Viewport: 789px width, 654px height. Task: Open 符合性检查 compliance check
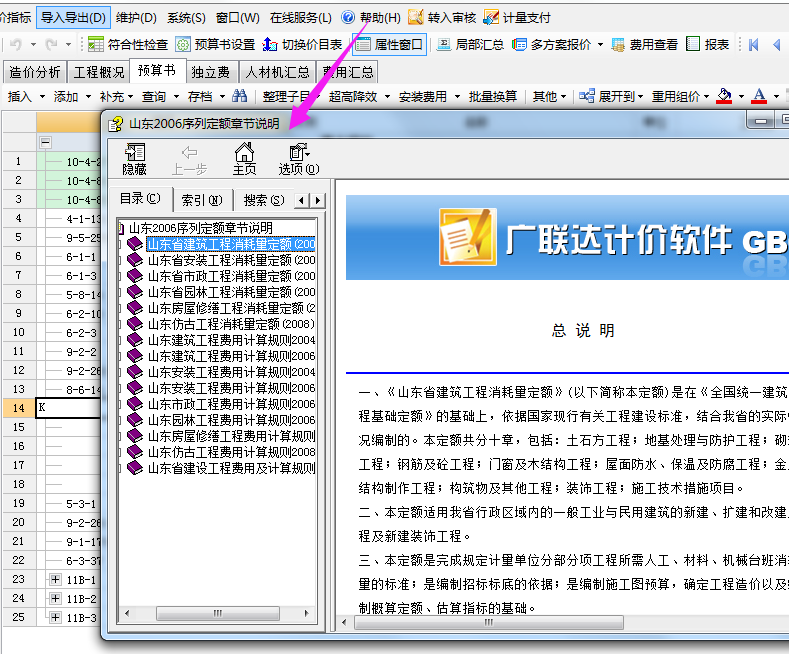127,45
